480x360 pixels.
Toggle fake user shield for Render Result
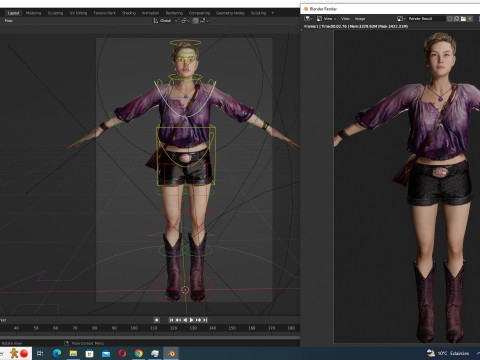(x=450, y=19)
